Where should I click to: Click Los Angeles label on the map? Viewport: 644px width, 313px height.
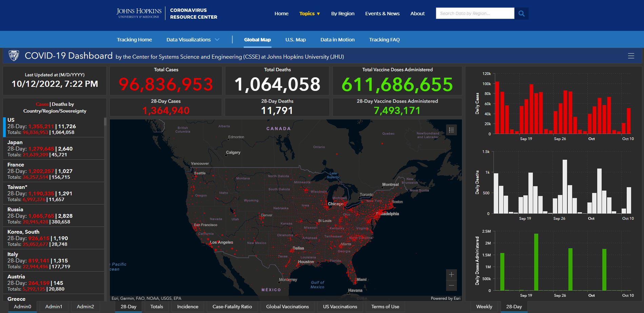pyautogui.click(x=222, y=242)
